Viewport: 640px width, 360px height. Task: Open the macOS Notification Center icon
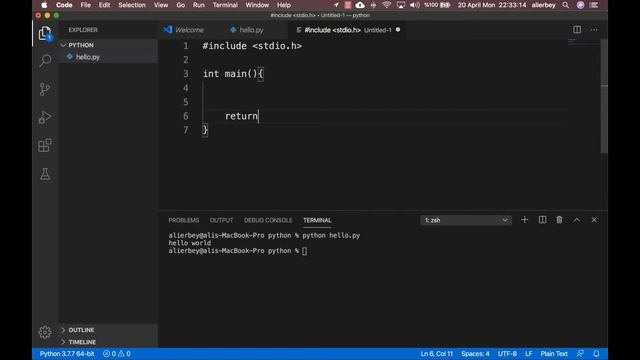pos(594,5)
